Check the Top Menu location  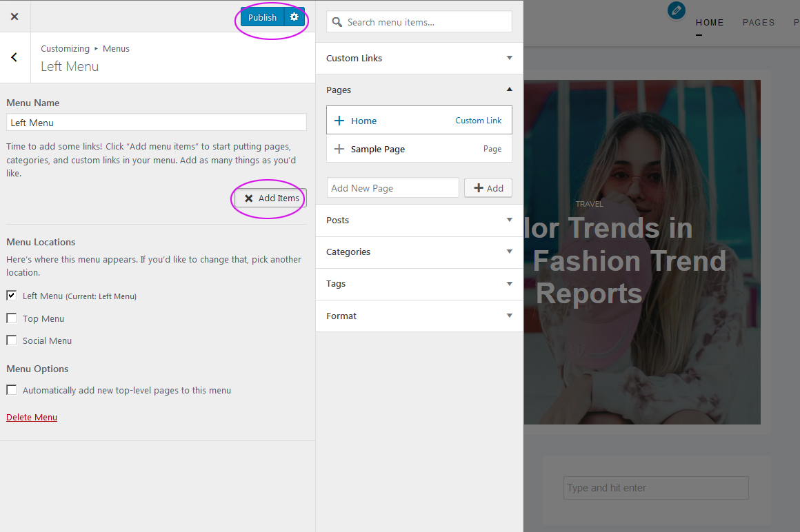click(x=11, y=318)
